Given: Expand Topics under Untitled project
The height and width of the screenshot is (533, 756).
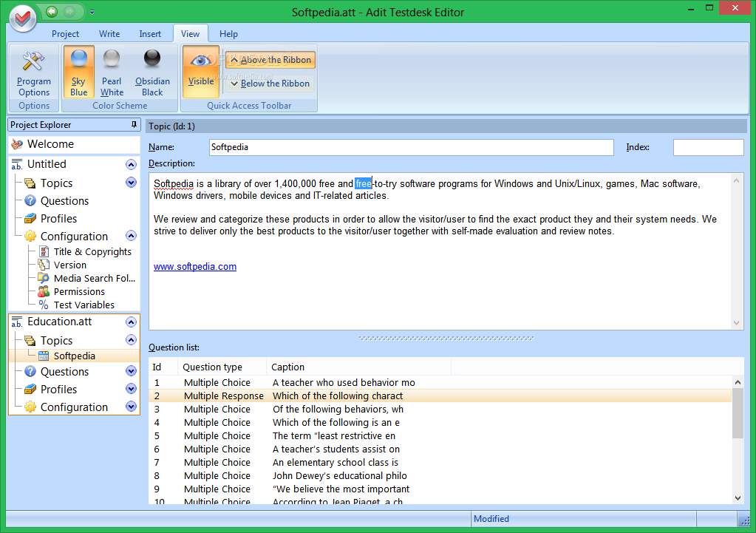Looking at the screenshot, I should coord(131,183).
